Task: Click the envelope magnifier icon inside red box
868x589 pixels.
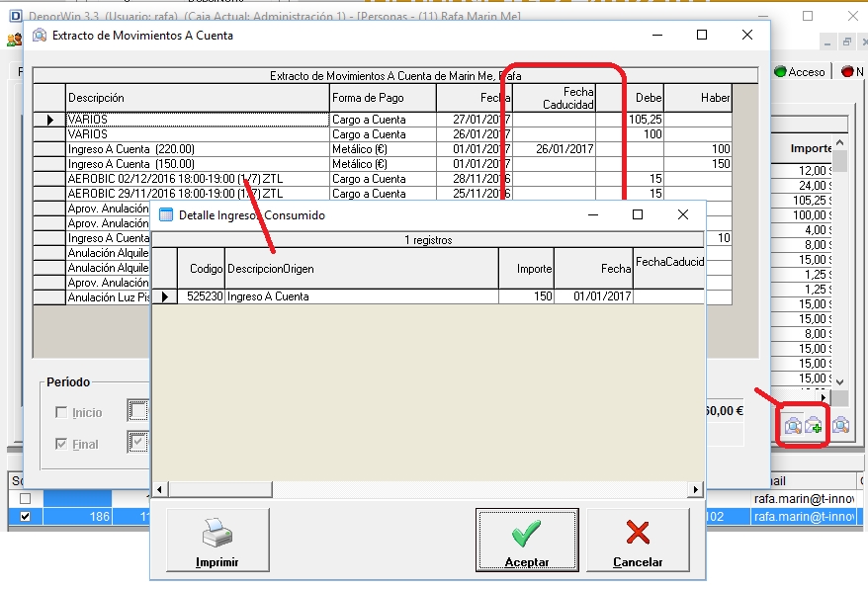Action: click(793, 426)
